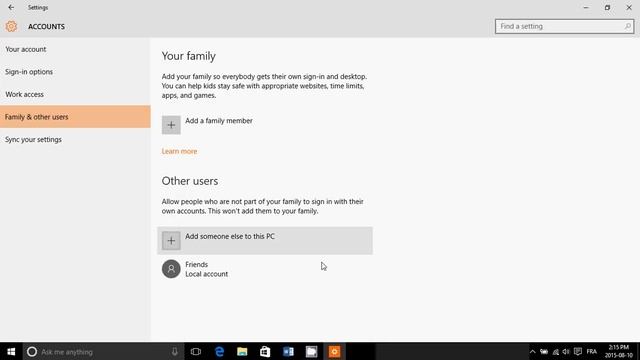Open the taskbar clock and date

point(619,351)
